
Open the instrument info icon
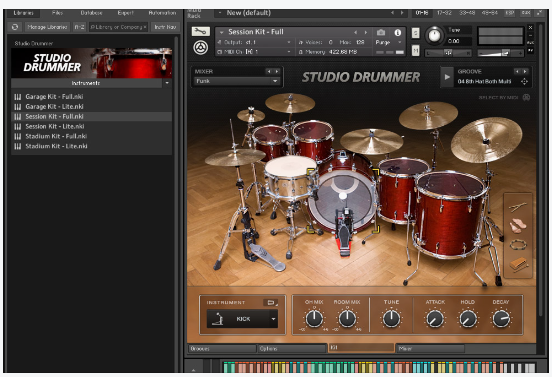[398, 32]
